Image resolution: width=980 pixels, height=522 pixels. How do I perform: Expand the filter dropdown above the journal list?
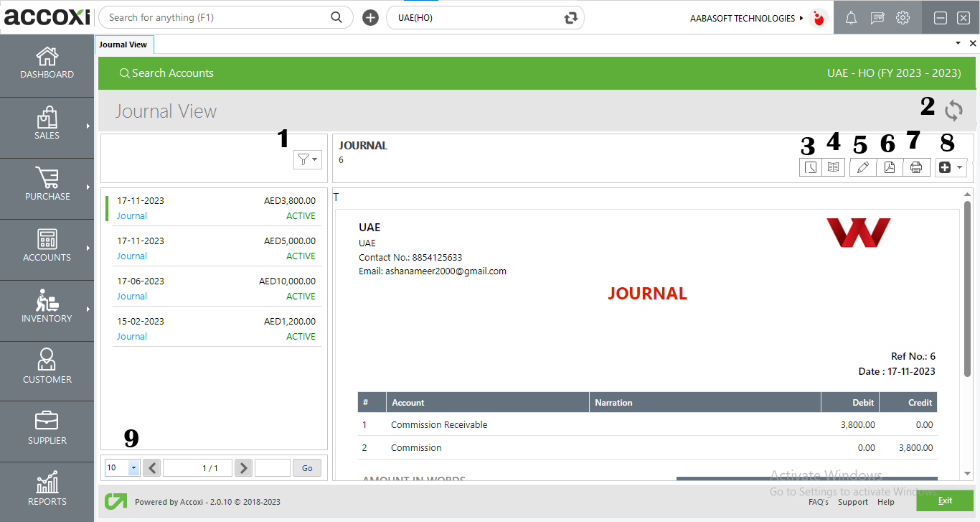point(307,159)
